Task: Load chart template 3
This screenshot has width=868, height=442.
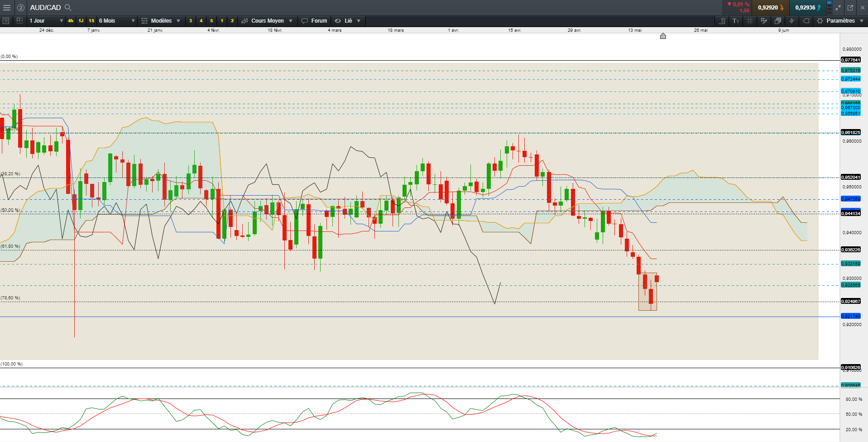Action: pos(191,21)
